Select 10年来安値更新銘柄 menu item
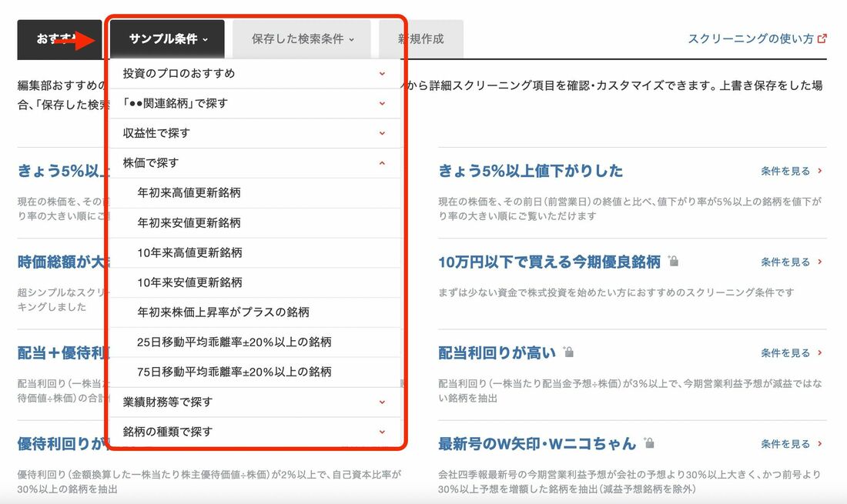 click(256, 282)
